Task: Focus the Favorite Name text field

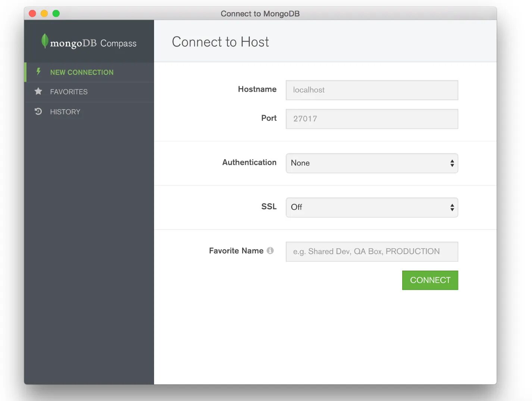Action: [x=372, y=252]
